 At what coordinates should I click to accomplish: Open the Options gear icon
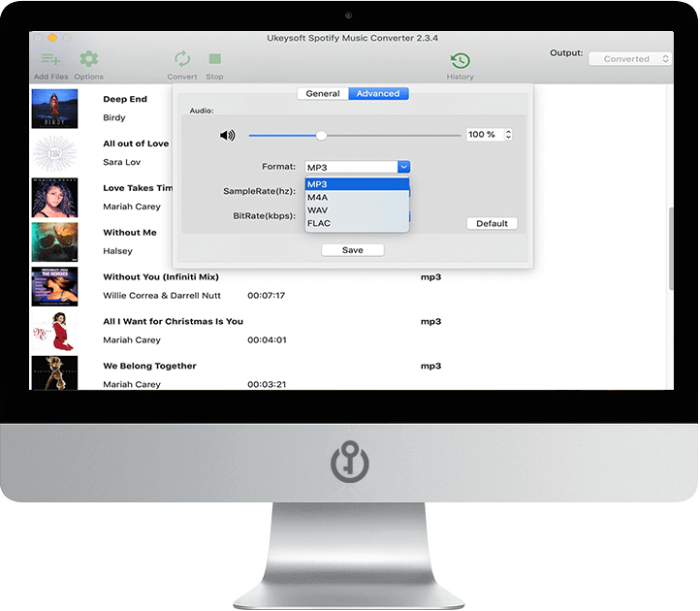point(89,59)
